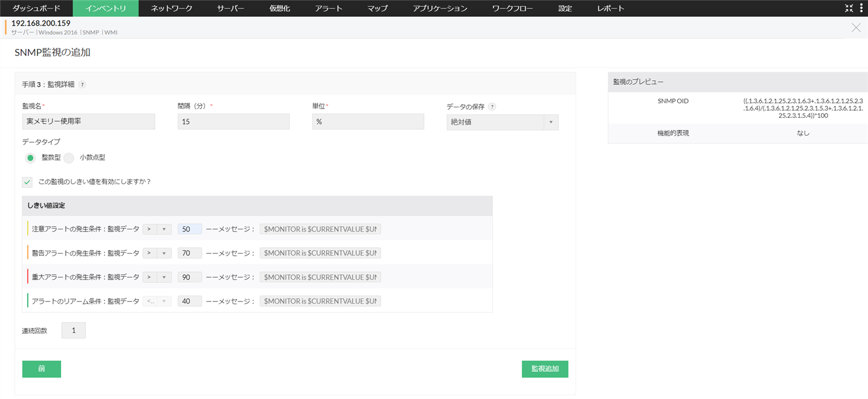Image resolution: width=868 pixels, height=399 pixels.
Task: Click the しきい値設定 section header
Action: click(x=257, y=206)
